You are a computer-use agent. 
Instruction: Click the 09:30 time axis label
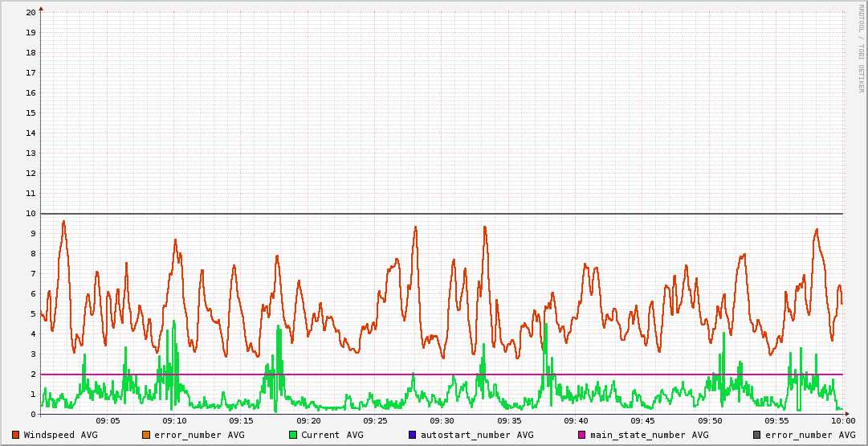[442, 420]
